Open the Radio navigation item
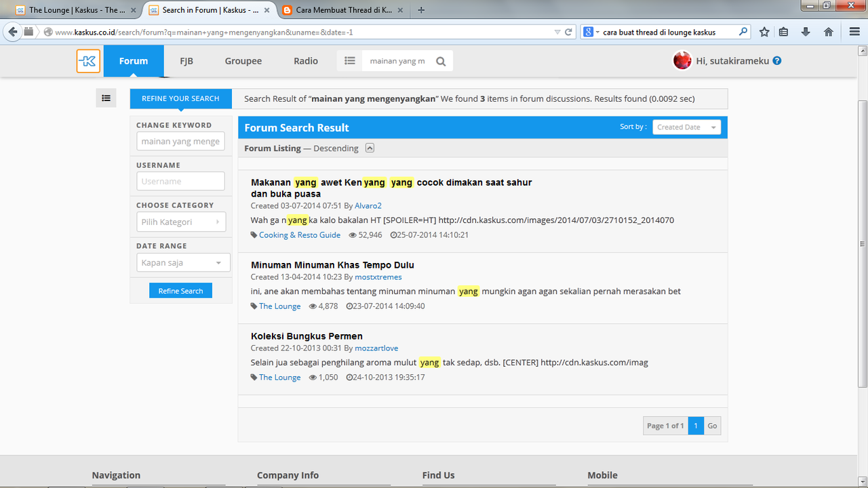 click(x=306, y=61)
